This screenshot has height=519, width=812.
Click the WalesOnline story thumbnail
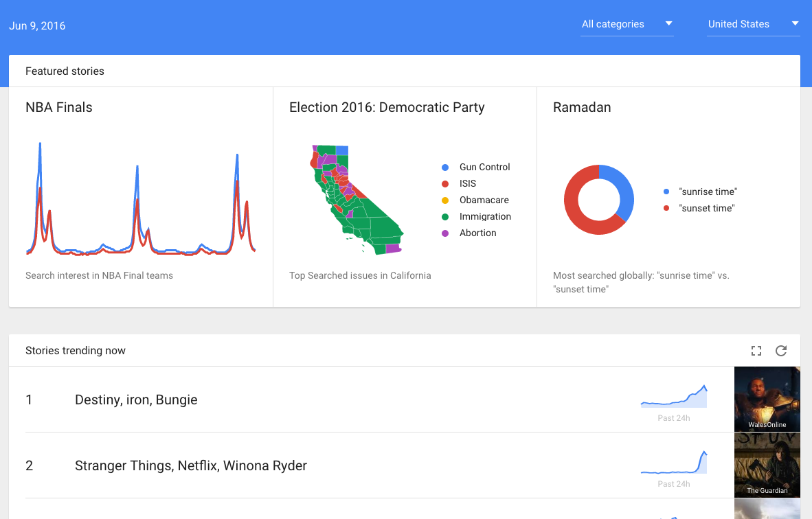(x=767, y=399)
